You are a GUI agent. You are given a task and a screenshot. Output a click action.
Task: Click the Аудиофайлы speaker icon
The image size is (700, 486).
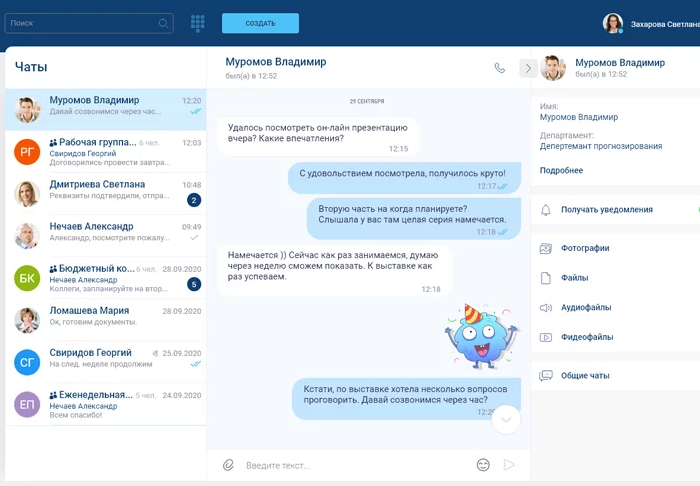pyautogui.click(x=546, y=308)
